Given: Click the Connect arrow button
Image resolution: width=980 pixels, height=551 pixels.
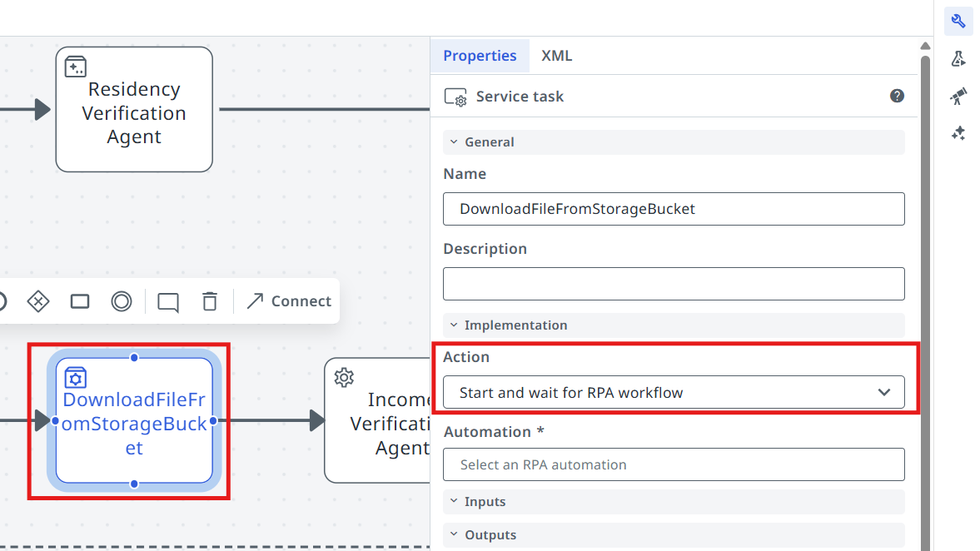Looking at the screenshot, I should [289, 301].
